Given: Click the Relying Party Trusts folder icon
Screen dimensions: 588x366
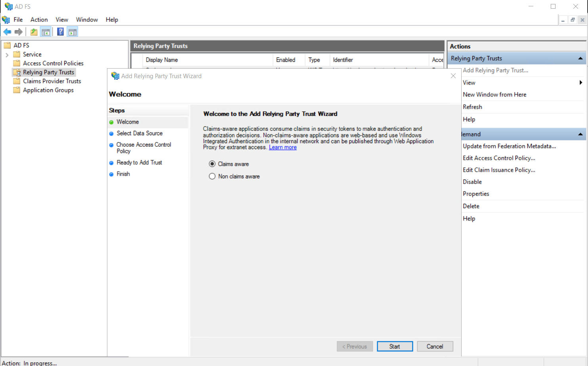Looking at the screenshot, I should pyautogui.click(x=17, y=72).
